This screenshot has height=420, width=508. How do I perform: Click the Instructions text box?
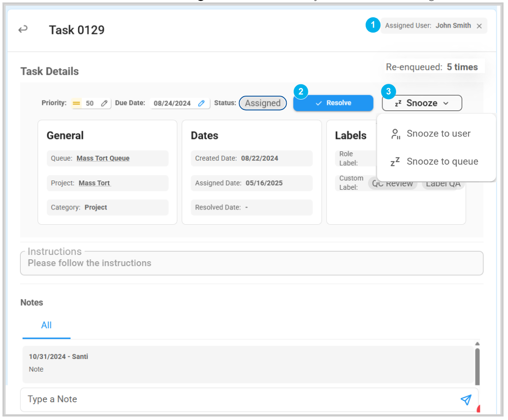[251, 263]
